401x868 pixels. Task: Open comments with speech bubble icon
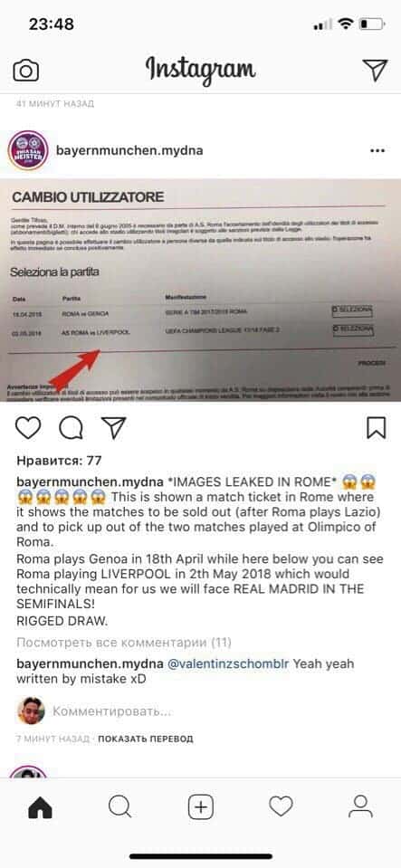[x=71, y=428]
